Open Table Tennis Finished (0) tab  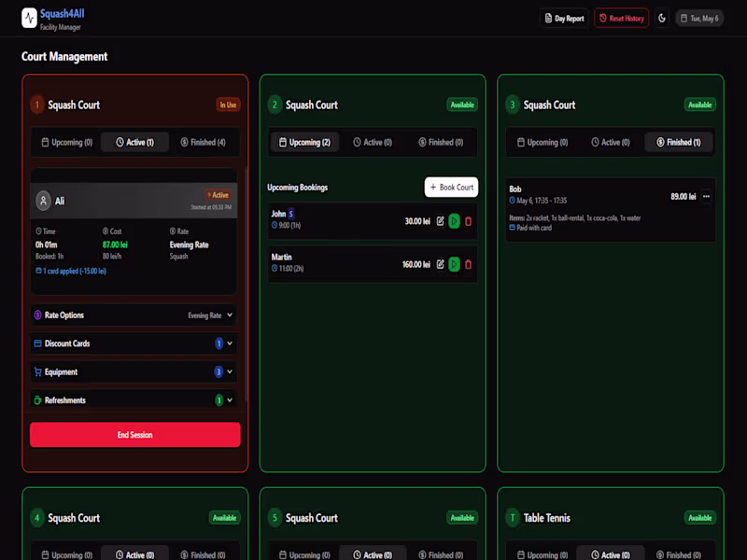(679, 554)
